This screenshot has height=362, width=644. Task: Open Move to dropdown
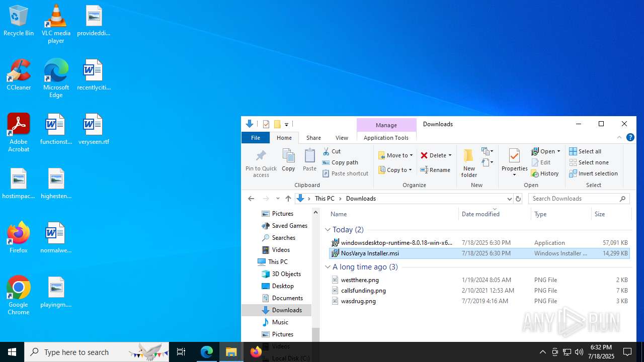point(395,155)
